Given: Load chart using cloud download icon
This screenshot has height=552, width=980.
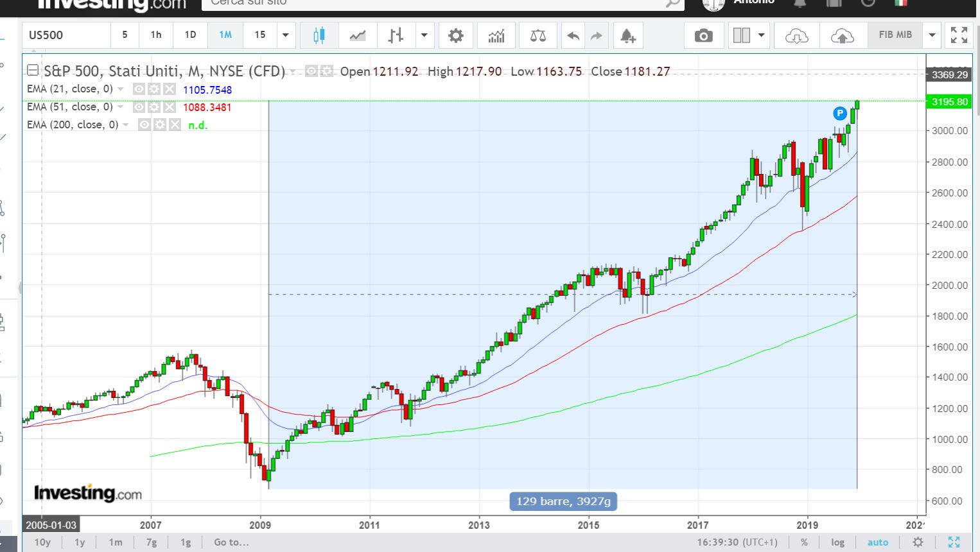Looking at the screenshot, I should coord(796,35).
